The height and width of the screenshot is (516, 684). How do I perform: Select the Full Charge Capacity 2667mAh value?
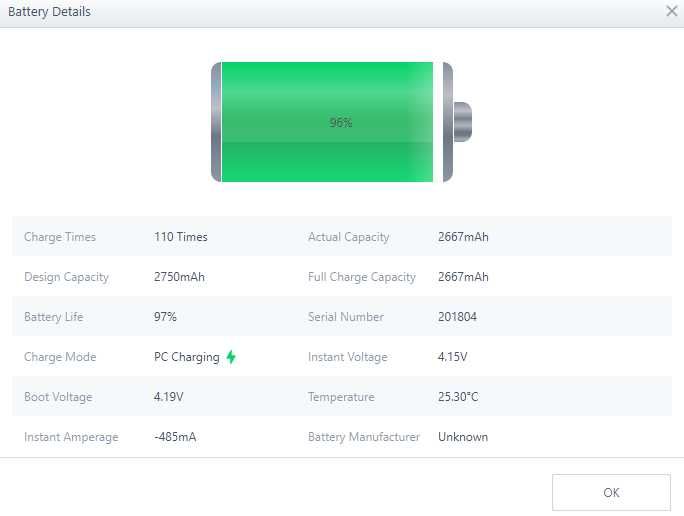[463, 277]
